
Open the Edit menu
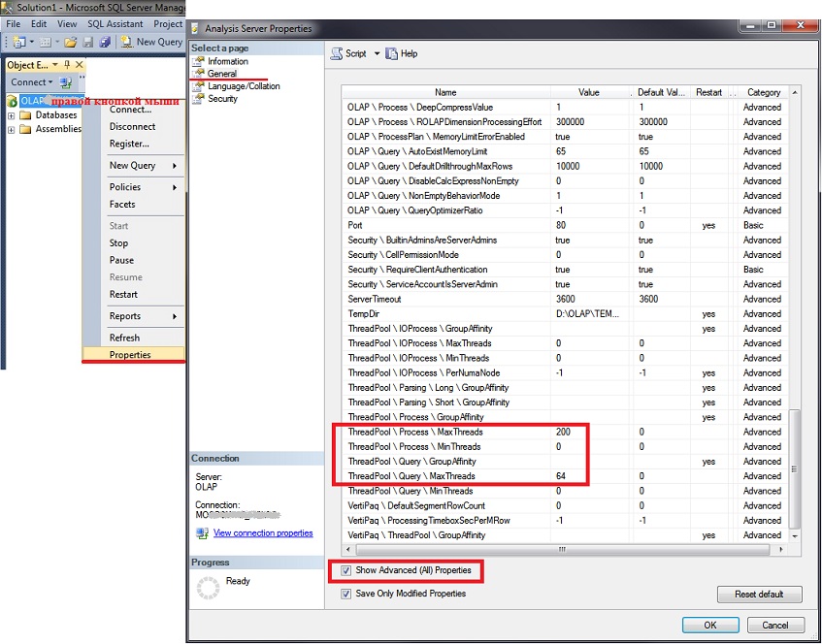pos(39,24)
